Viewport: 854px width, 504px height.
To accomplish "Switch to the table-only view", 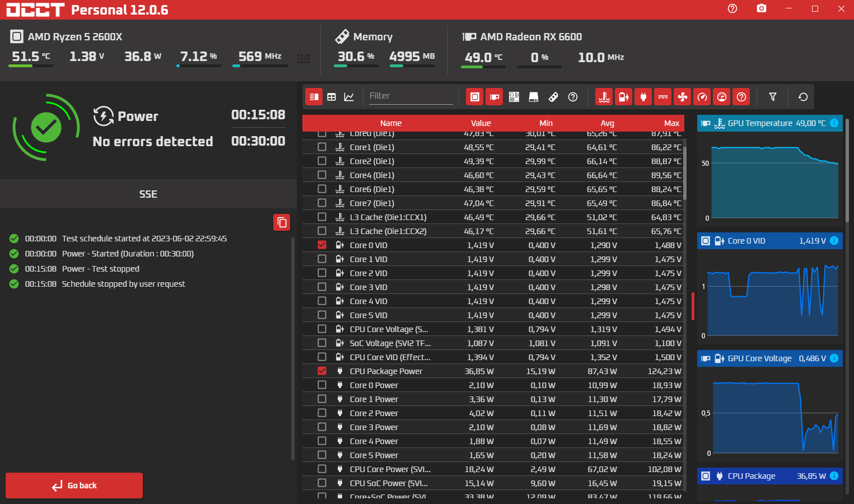I will pyautogui.click(x=332, y=97).
